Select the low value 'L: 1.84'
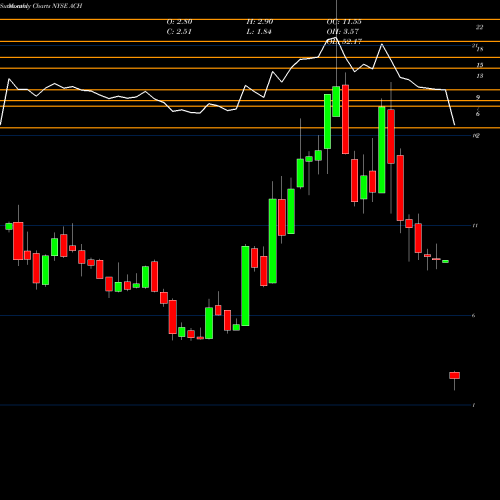500x500 pixels. [x=259, y=32]
